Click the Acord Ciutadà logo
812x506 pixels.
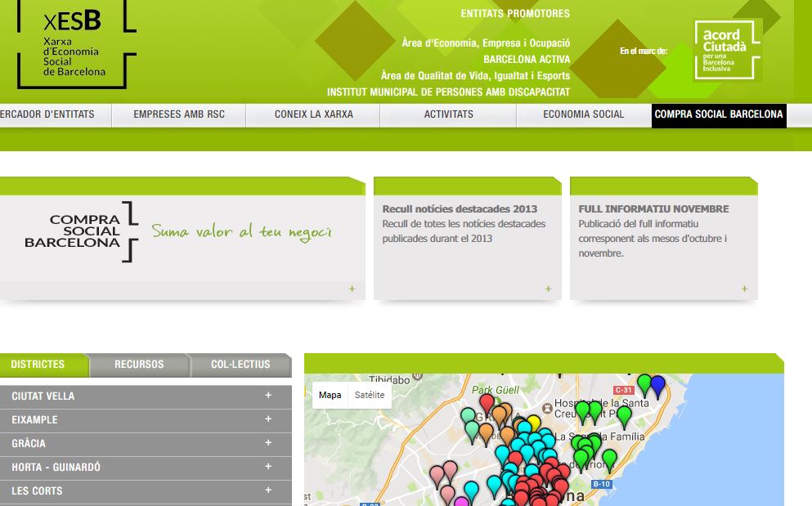pyautogui.click(x=727, y=50)
